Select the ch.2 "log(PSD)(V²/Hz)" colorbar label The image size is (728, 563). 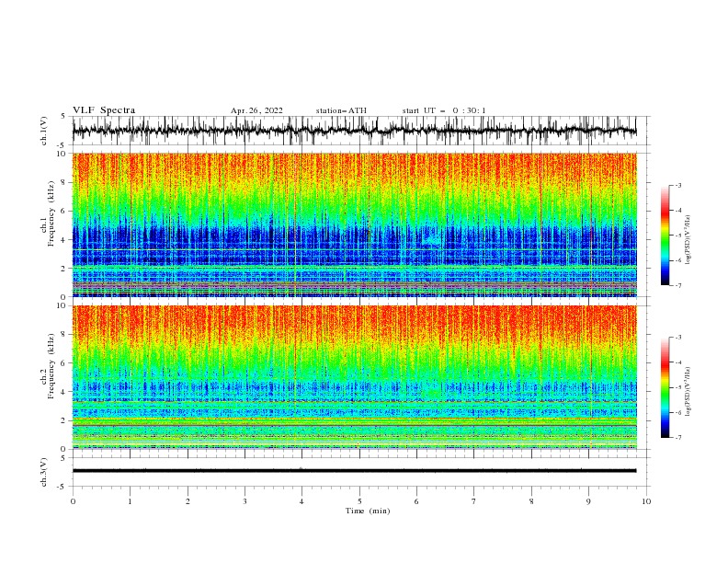click(688, 391)
